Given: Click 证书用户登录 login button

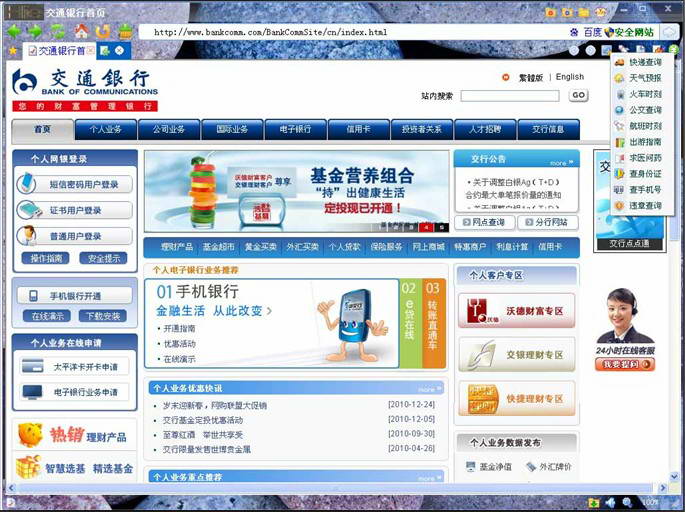Looking at the screenshot, I should click(74, 210).
